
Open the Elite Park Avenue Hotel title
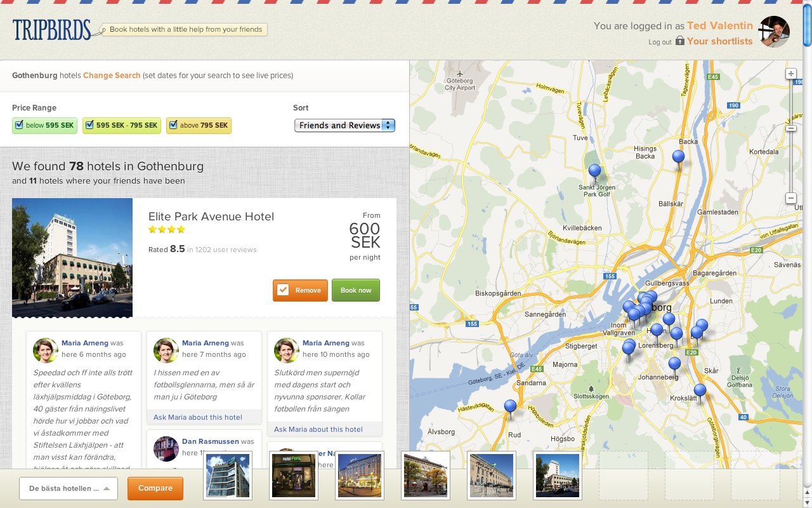pos(211,217)
